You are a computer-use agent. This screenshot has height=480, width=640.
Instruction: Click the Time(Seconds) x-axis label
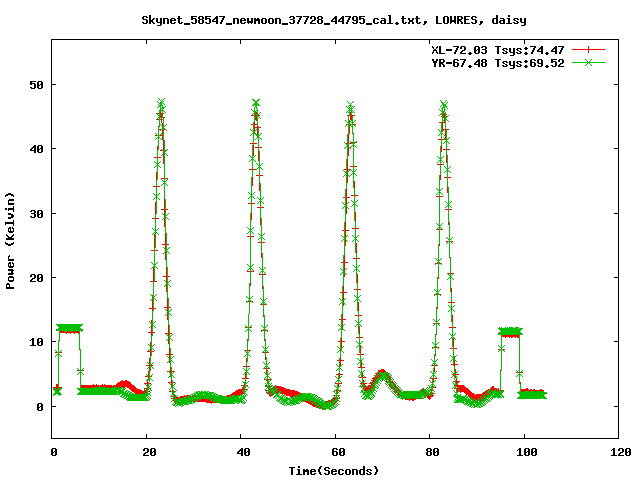click(x=334, y=471)
